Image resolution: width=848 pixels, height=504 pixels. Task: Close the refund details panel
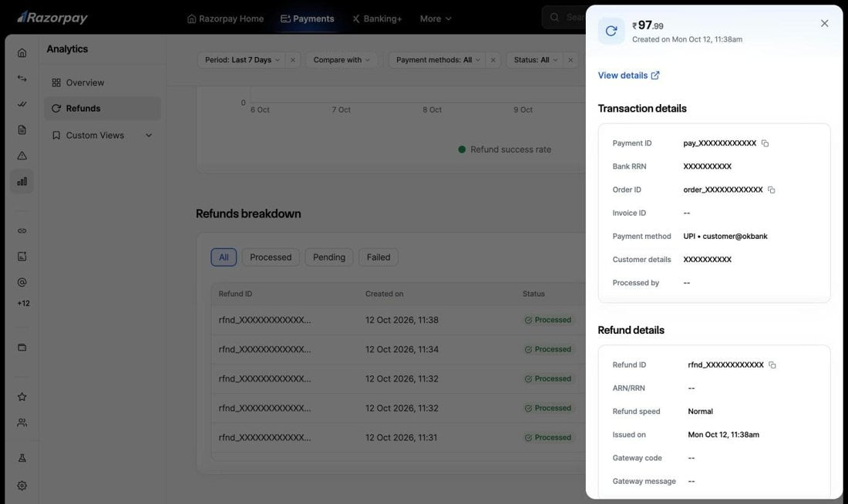(x=824, y=23)
